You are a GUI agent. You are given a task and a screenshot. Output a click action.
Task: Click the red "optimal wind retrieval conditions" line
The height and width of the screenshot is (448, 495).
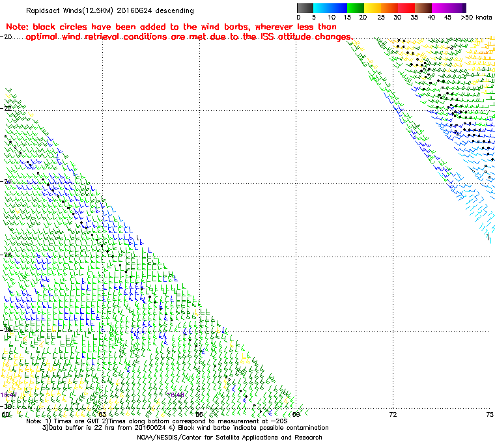[188, 37]
